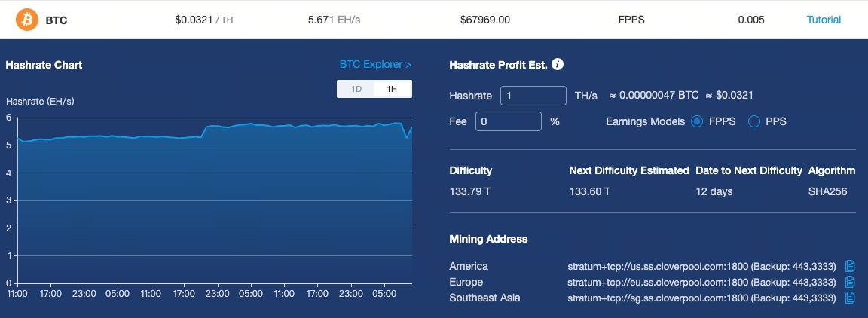Click the hashrate dip near chart's right end
Screen dimensions: 868x318
[x=407, y=137]
